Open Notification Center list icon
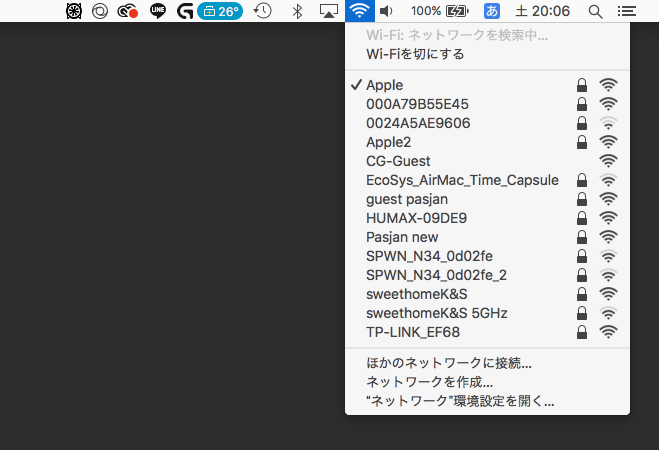The image size is (659, 450). tap(627, 11)
